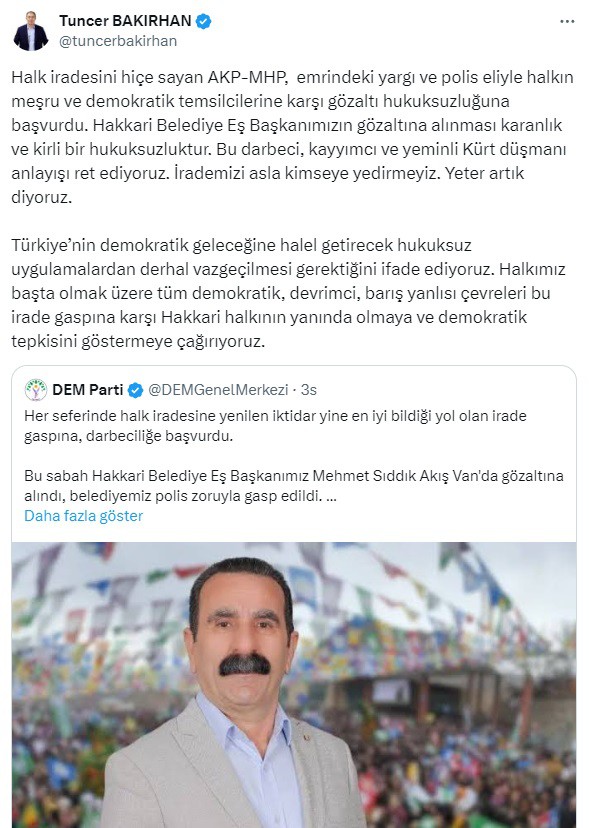Viewport: 589px width, 828px height.
Task: Click Tuncer BAKIRHAN's verified badge
Action: [204, 21]
